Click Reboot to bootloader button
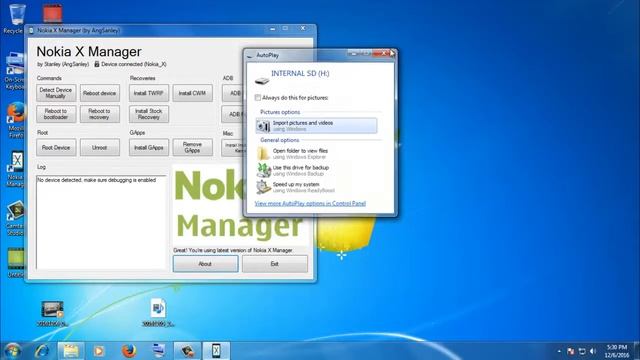This screenshot has height=360, width=640. click(56, 114)
